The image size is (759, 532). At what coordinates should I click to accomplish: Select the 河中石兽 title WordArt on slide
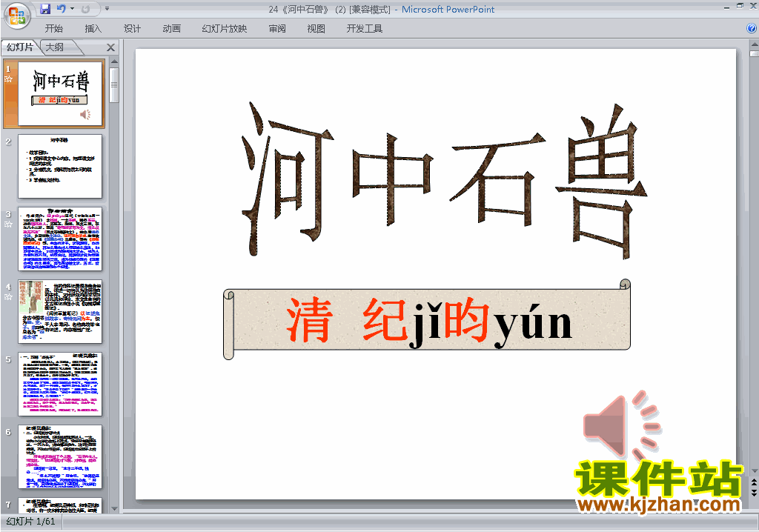click(444, 180)
